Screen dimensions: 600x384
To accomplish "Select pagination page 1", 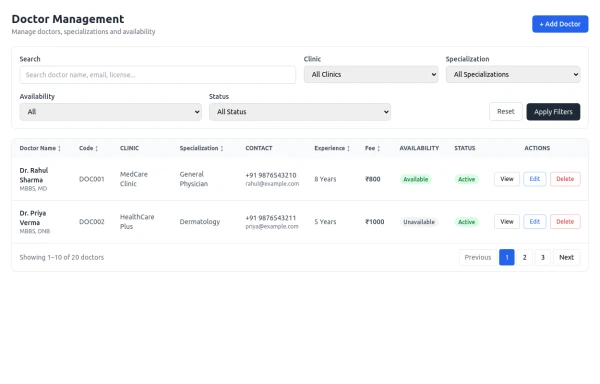I will tap(507, 257).
